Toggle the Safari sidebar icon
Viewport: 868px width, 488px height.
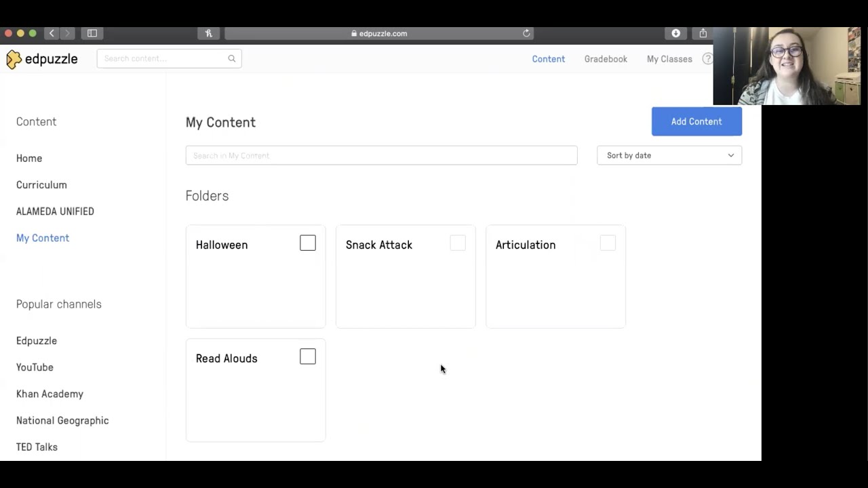pos(92,33)
